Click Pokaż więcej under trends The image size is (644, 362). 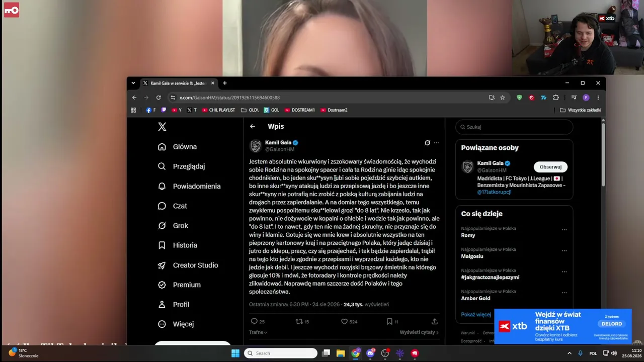pos(476,315)
